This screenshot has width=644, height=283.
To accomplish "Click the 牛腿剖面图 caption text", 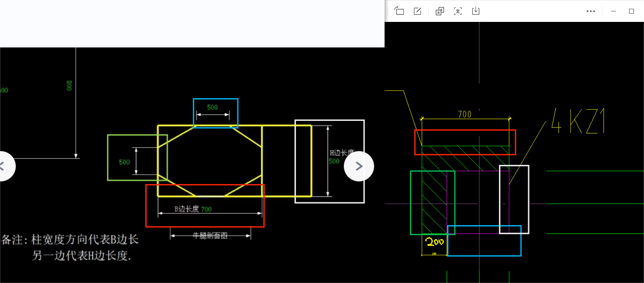I will click(210, 235).
